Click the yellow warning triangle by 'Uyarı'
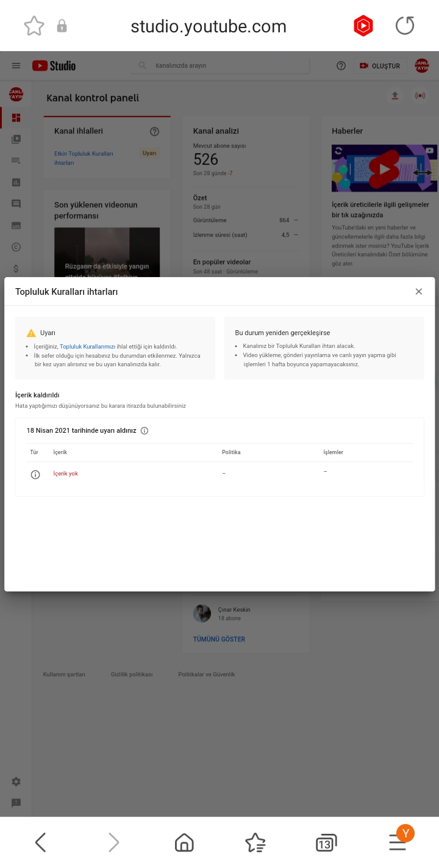Viewport: 439px width, 868px height. point(31,333)
